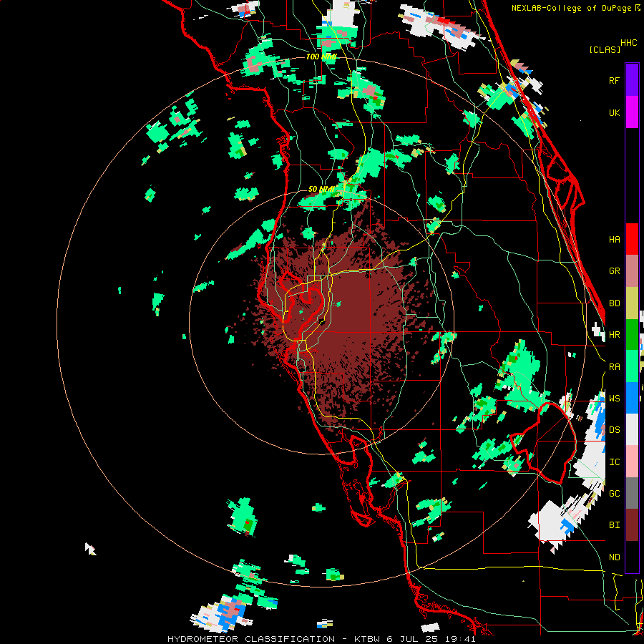Click the 'RF' legend label

(x=614, y=80)
